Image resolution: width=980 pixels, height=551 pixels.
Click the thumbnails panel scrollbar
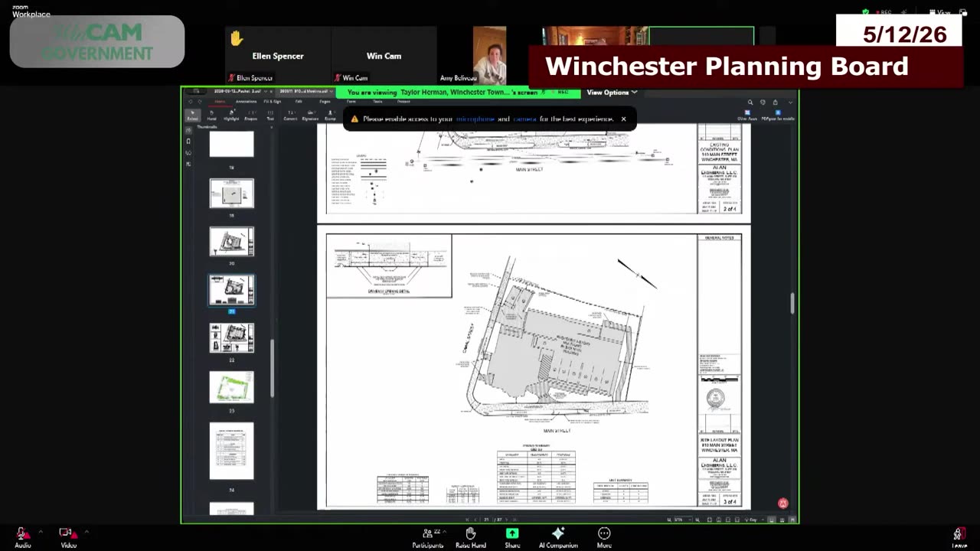(x=272, y=369)
